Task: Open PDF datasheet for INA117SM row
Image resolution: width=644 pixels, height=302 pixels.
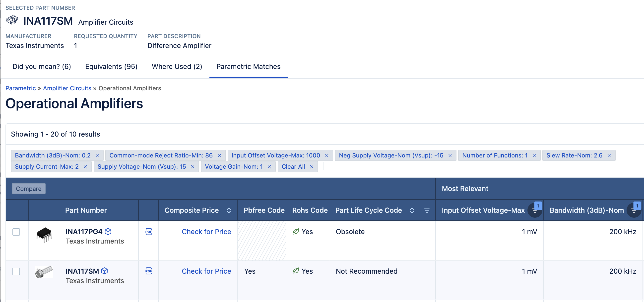Action: [148, 271]
